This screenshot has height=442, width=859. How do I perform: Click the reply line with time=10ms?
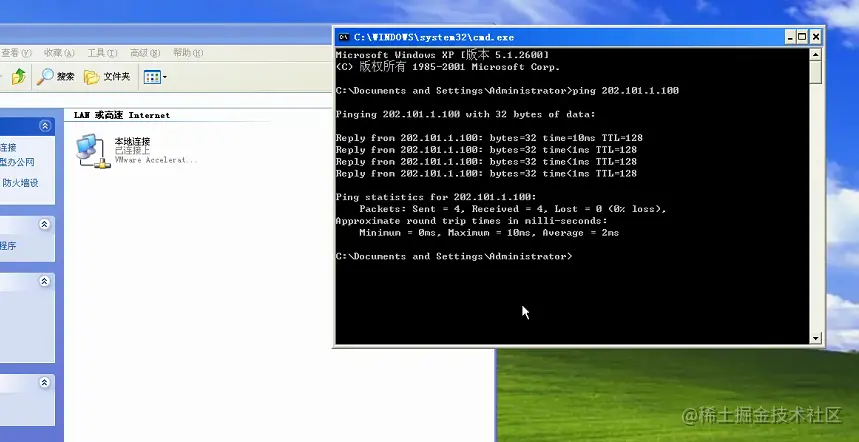coord(489,138)
